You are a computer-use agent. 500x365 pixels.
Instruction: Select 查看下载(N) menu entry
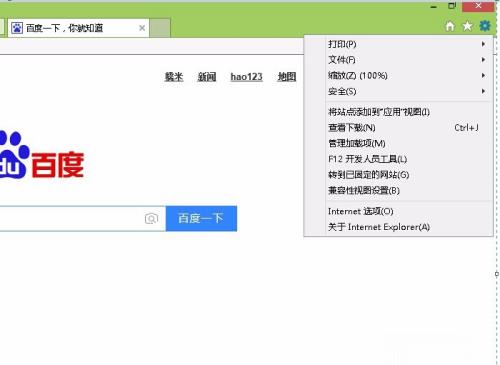pyautogui.click(x=399, y=128)
